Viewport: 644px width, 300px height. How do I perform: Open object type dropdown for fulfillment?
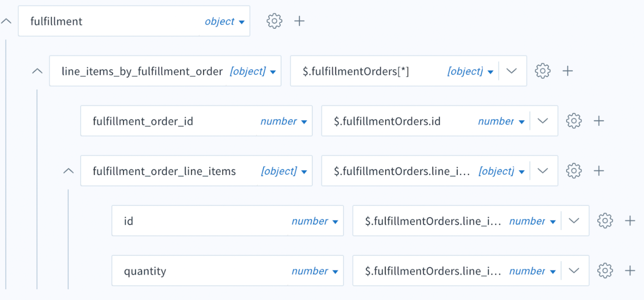point(225,21)
